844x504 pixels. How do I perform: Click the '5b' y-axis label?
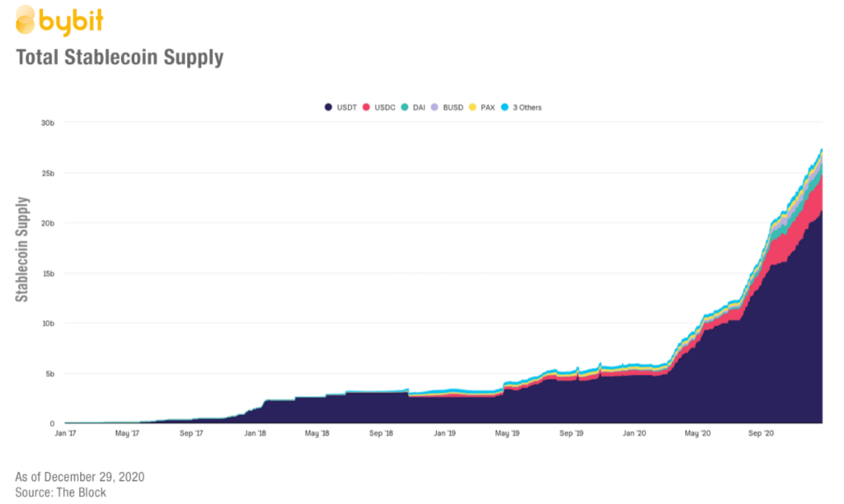click(49, 373)
